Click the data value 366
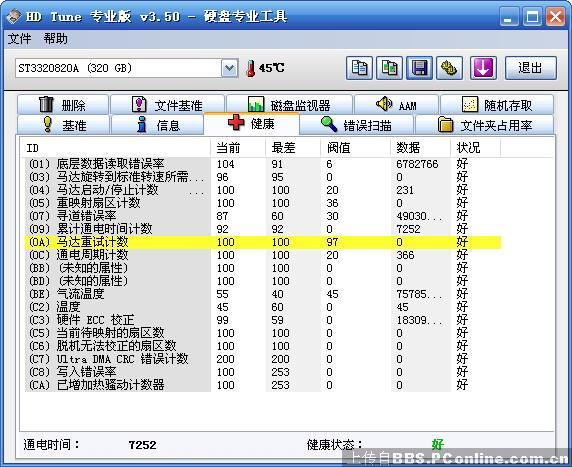The image size is (572, 467). click(405, 255)
